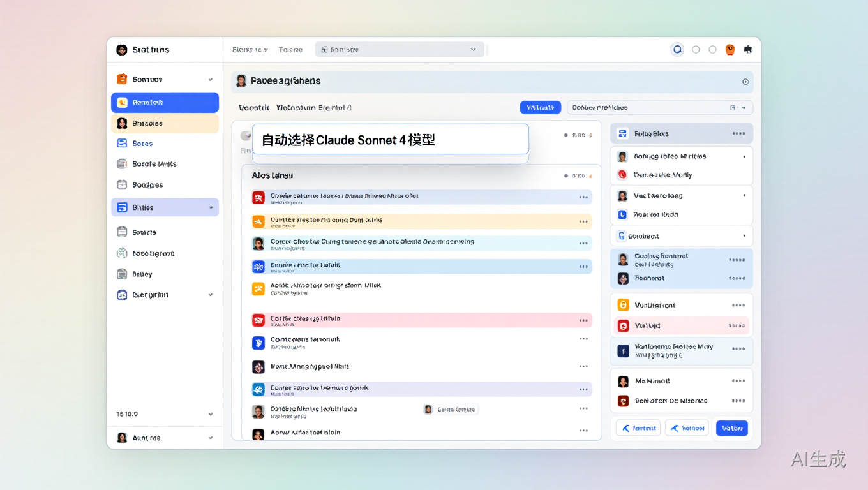Click the orange icon beside Bomnos in sidebar
Viewport: 868px width, 490px height.
(x=122, y=79)
